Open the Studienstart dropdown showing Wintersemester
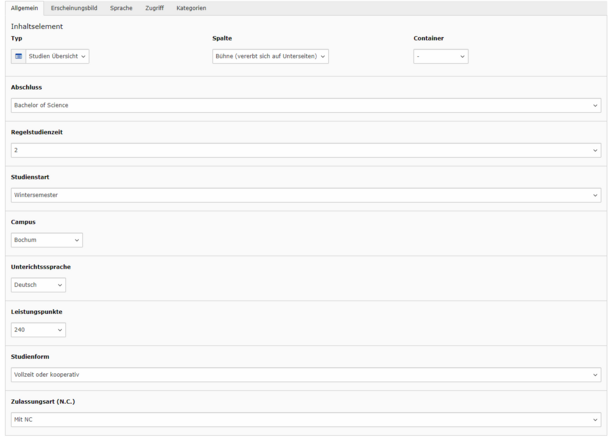The height and width of the screenshot is (438, 610). (306, 195)
